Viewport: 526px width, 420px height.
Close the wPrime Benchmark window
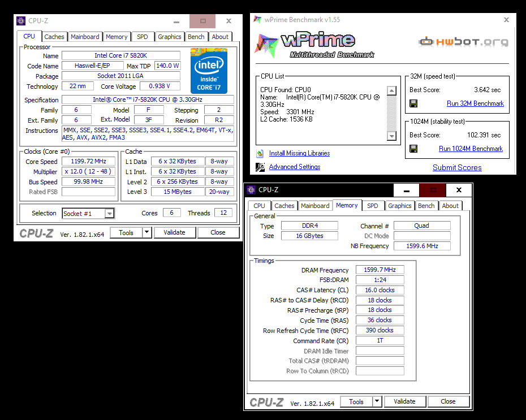(x=507, y=20)
